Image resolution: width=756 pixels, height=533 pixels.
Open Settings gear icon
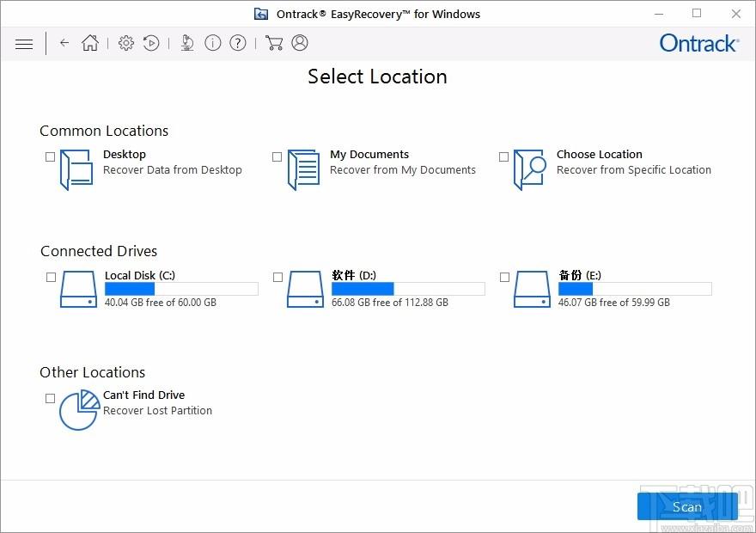[126, 43]
